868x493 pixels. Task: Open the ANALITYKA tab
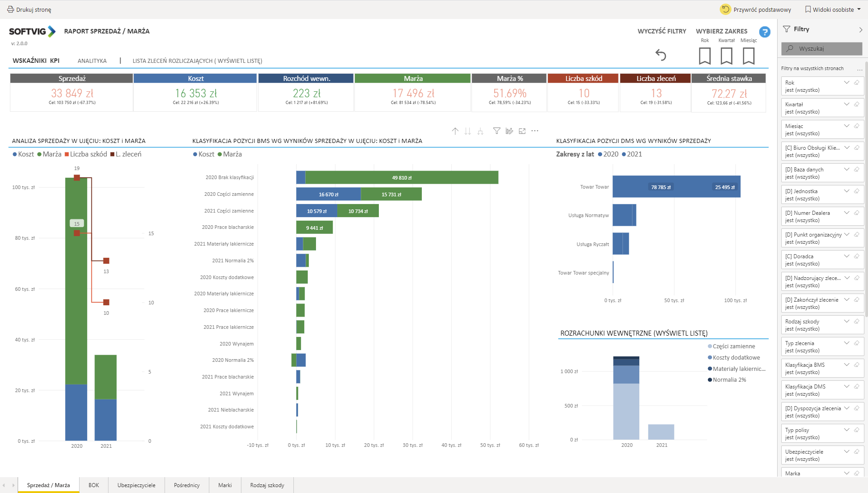tap(92, 61)
